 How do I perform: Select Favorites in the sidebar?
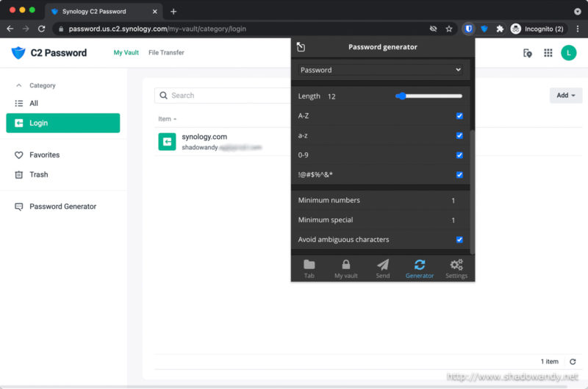44,155
